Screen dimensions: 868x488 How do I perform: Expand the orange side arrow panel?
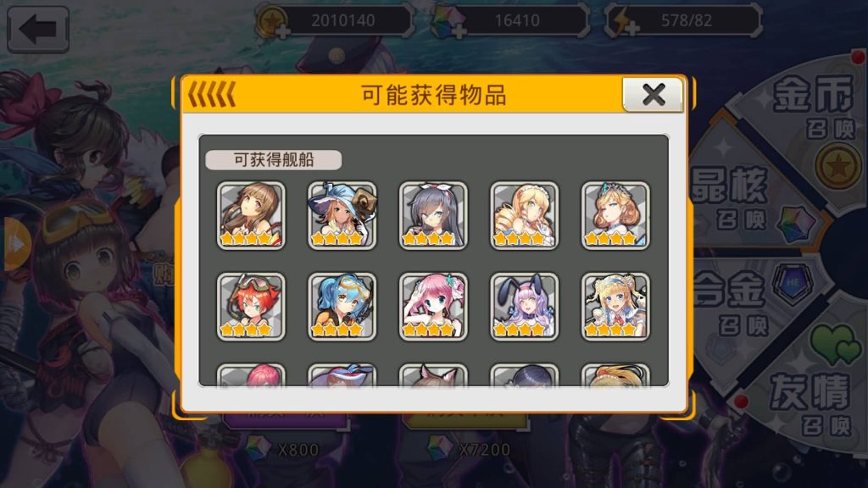tap(15, 244)
